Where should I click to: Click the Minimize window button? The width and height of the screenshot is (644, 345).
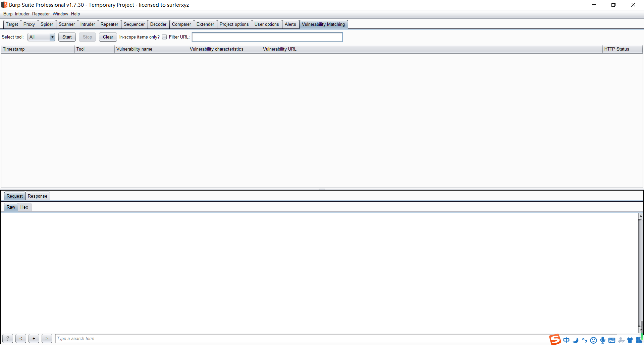point(594,5)
